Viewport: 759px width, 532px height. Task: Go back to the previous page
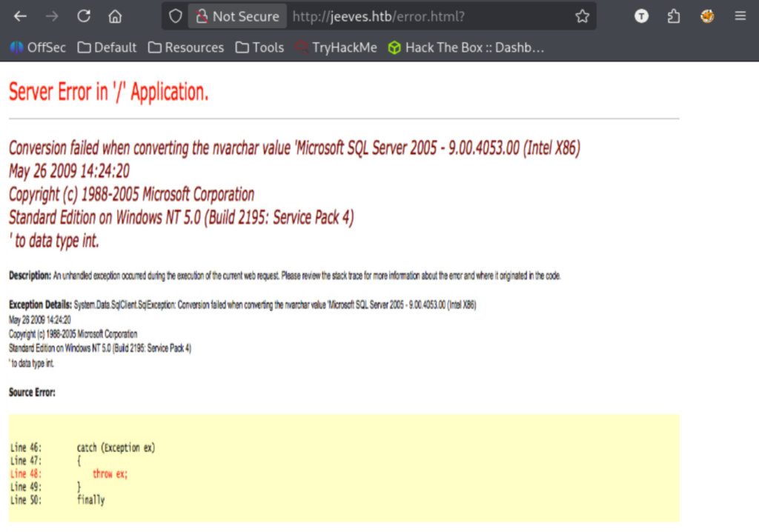point(20,16)
